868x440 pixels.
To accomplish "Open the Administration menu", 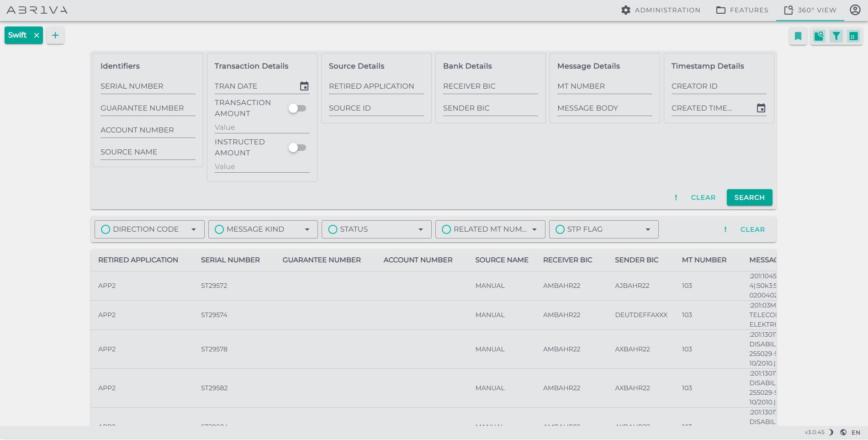I will [661, 10].
